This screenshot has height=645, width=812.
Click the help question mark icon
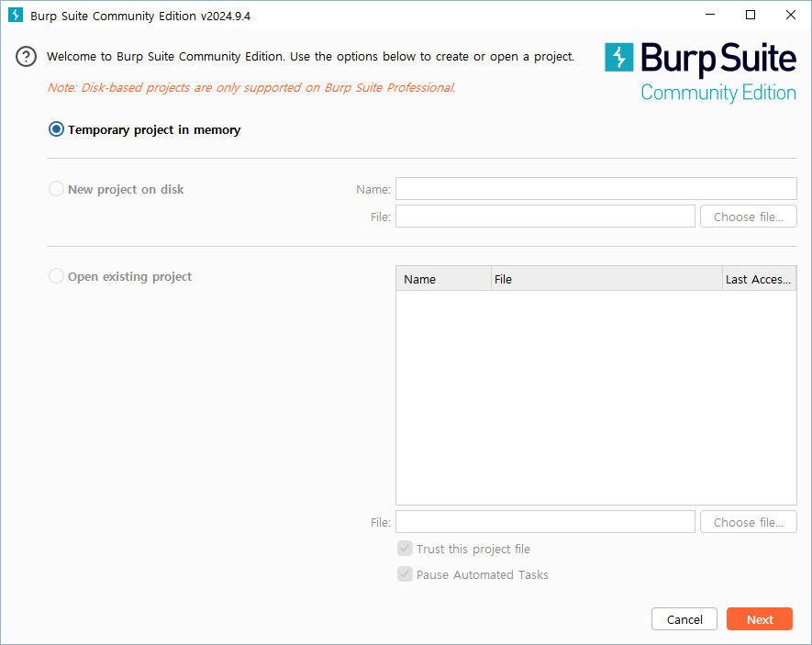click(26, 56)
